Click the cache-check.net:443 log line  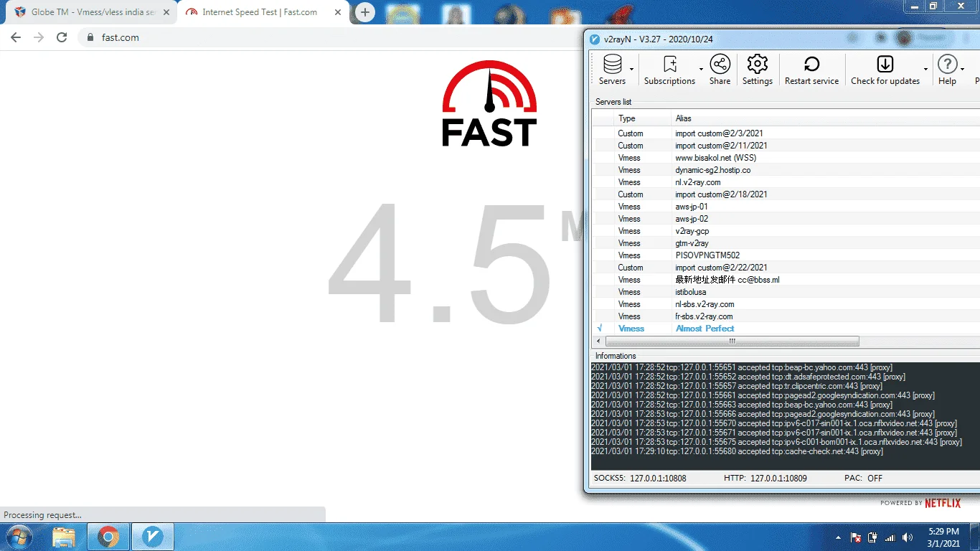pos(737,452)
